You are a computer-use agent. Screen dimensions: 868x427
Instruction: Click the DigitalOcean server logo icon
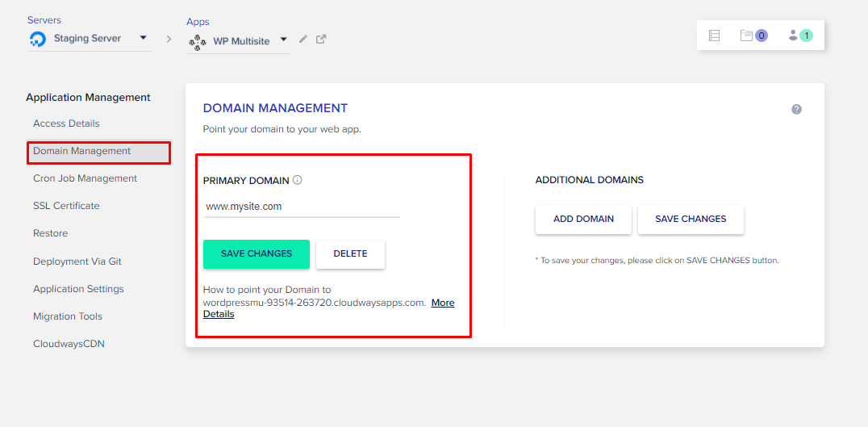click(37, 39)
